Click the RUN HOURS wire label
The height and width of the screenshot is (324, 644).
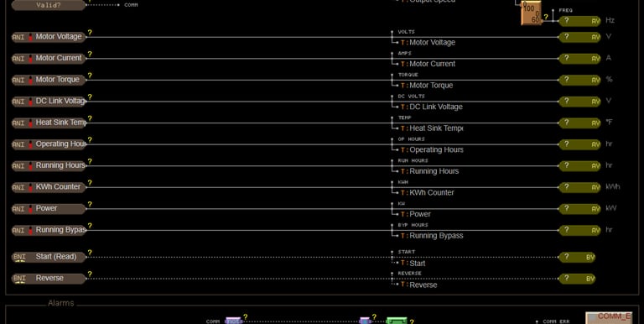[413, 160]
